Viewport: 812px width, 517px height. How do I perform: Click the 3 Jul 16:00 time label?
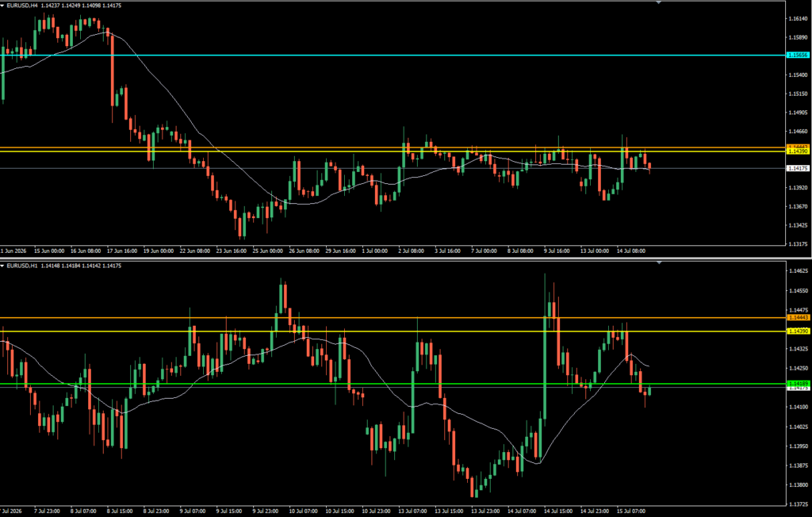pos(447,251)
